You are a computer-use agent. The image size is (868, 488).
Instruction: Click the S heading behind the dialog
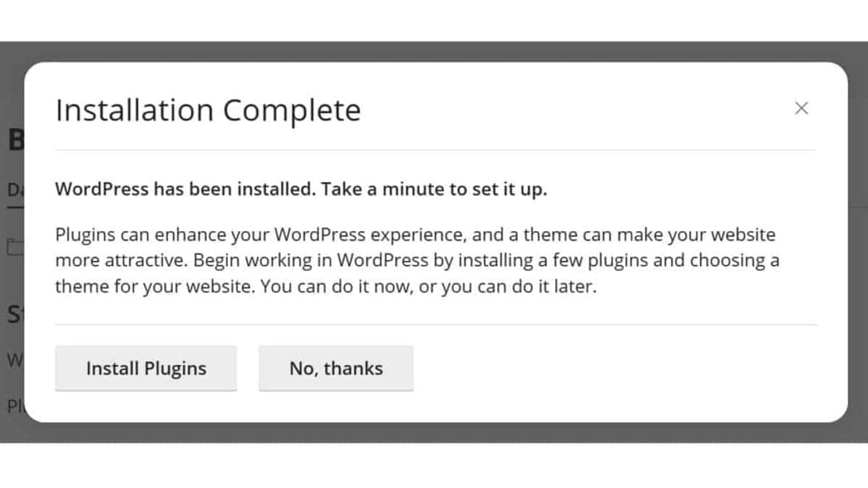[13, 313]
